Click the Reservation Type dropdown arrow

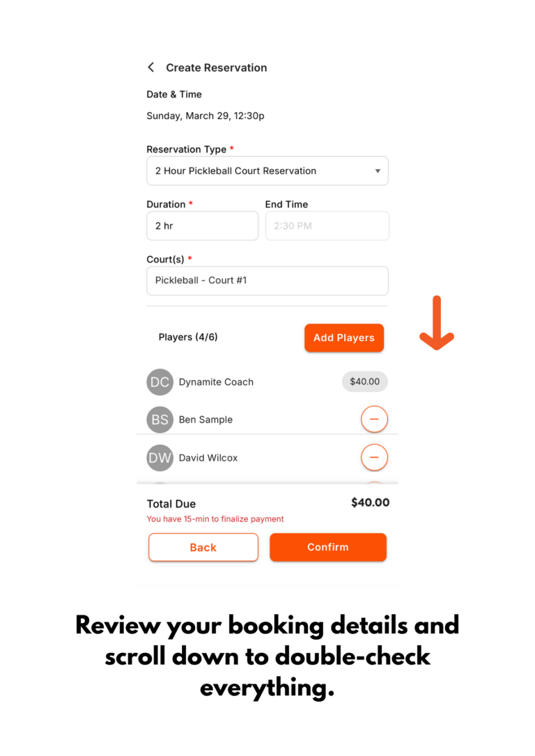click(x=378, y=171)
